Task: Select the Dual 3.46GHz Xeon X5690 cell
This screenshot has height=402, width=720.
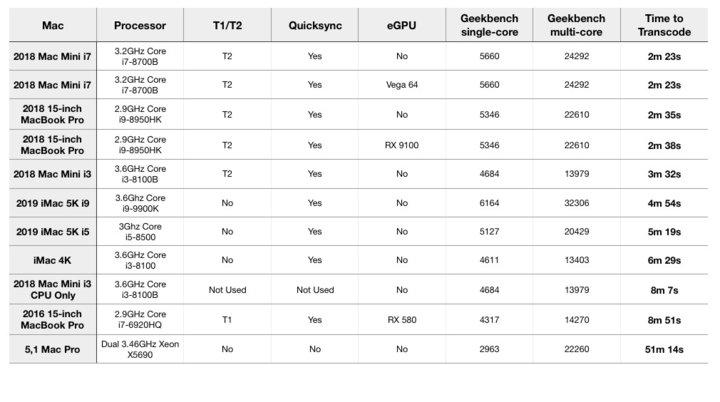Action: 140,349
